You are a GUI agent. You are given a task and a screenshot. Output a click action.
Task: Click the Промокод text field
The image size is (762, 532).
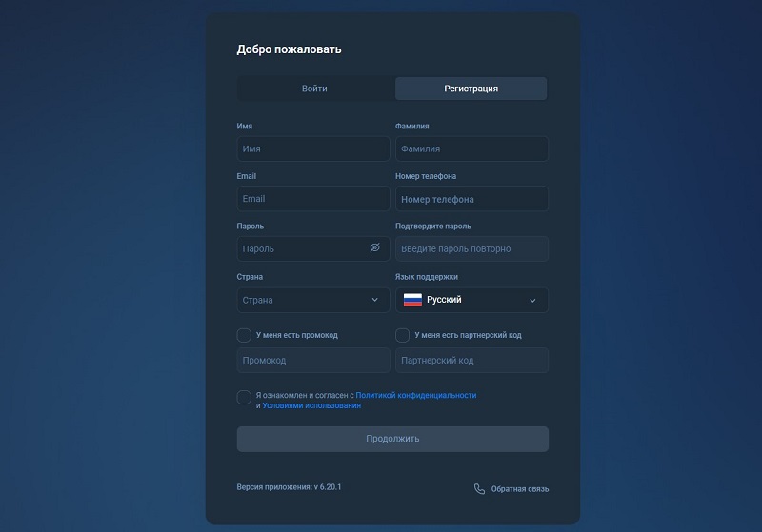coord(312,361)
